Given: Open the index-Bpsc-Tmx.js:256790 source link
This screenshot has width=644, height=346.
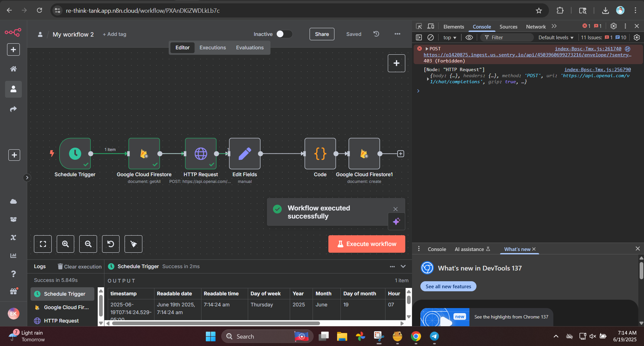Looking at the screenshot, I should pos(597,69).
